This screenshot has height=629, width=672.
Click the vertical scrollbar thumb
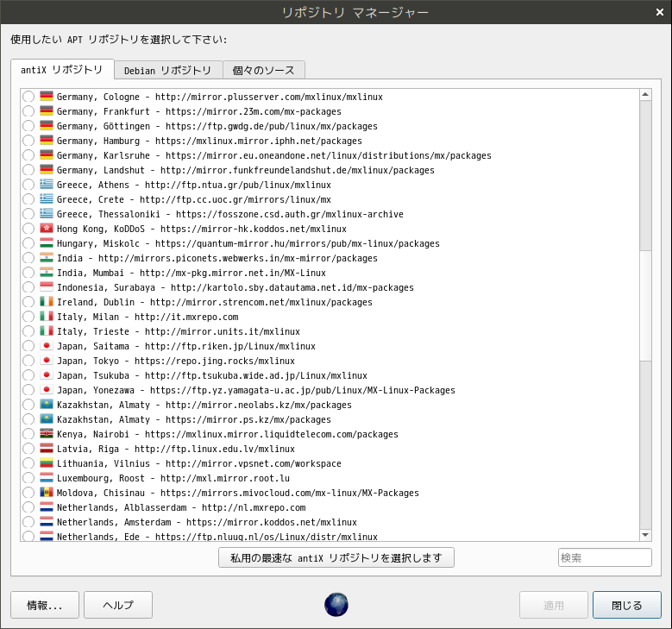click(645, 305)
